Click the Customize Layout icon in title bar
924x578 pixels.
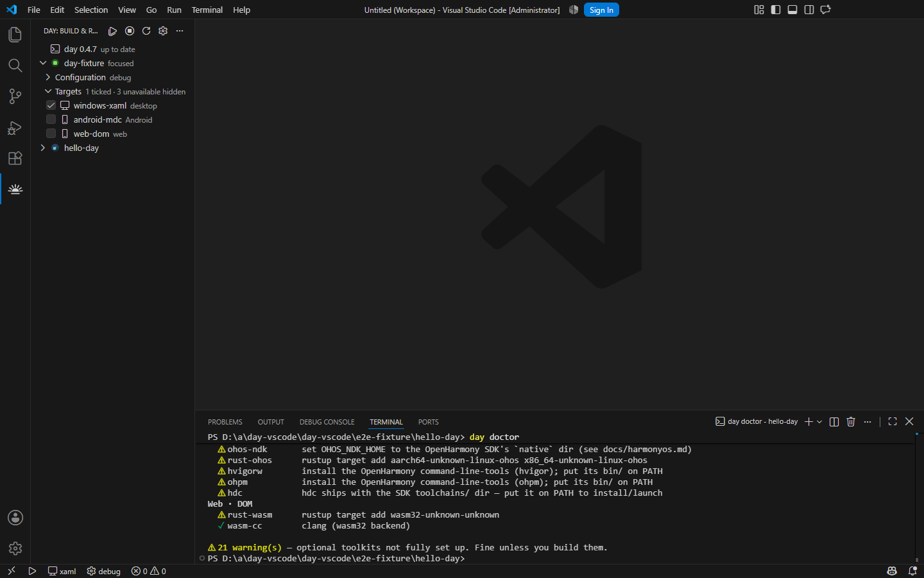pyautogui.click(x=759, y=10)
